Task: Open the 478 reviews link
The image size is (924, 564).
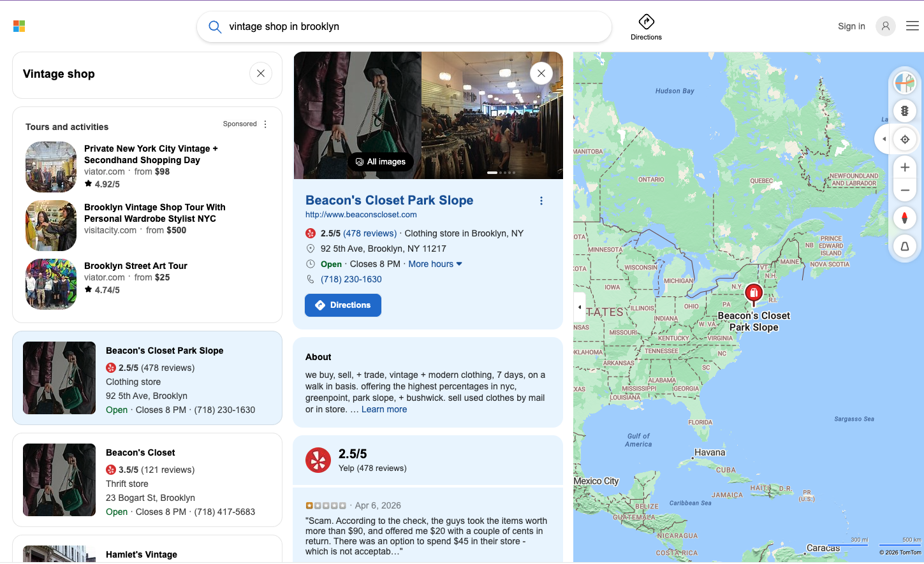Action: point(370,233)
